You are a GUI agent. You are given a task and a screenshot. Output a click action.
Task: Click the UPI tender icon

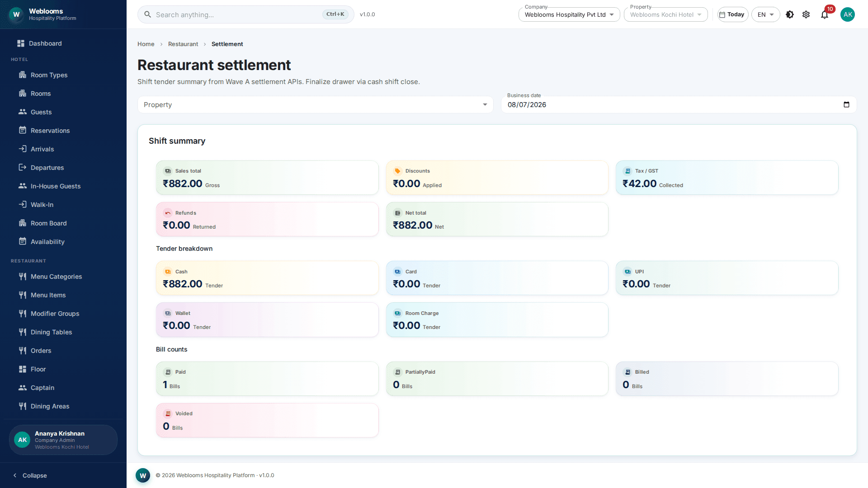[627, 272]
